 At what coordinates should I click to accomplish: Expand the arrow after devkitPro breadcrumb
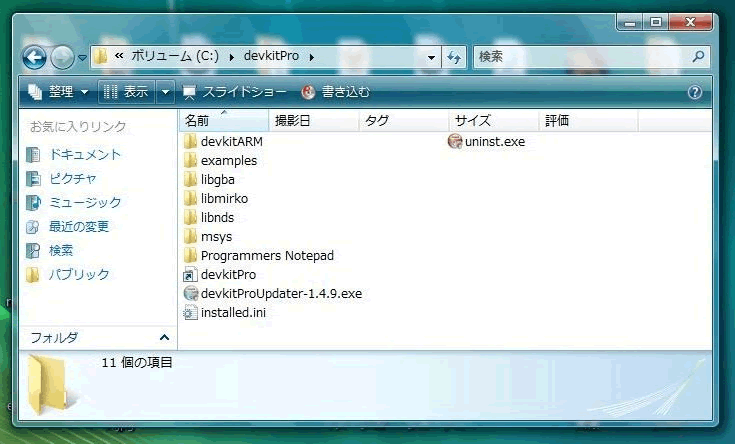click(311, 57)
